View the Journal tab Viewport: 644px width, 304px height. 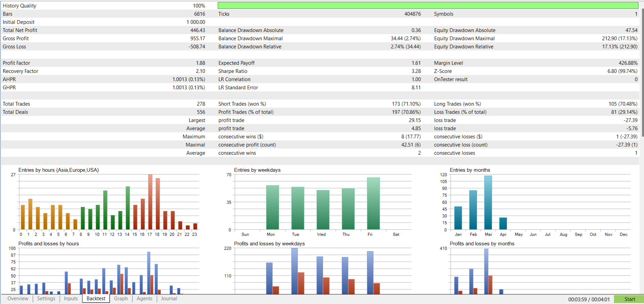(169, 299)
